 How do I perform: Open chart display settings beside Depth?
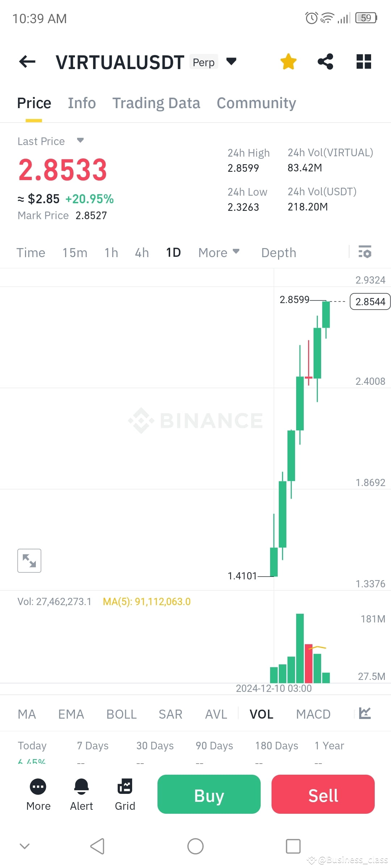[365, 252]
